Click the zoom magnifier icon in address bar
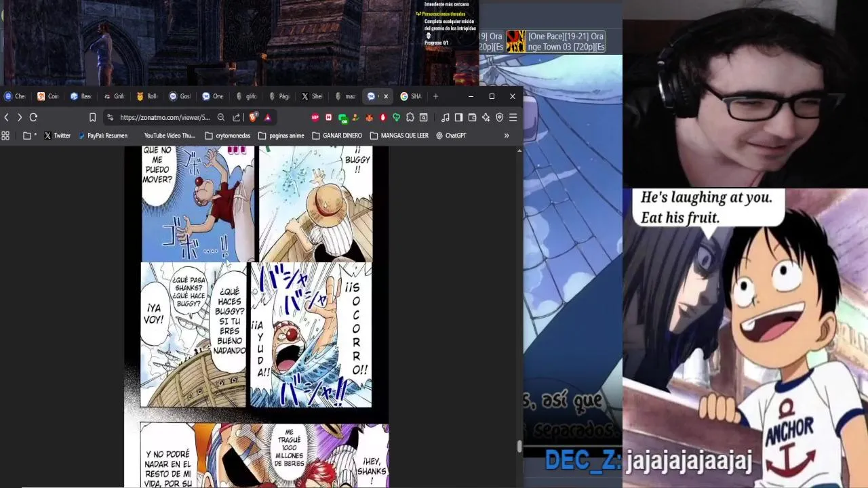This screenshot has height=488, width=868. [x=221, y=117]
